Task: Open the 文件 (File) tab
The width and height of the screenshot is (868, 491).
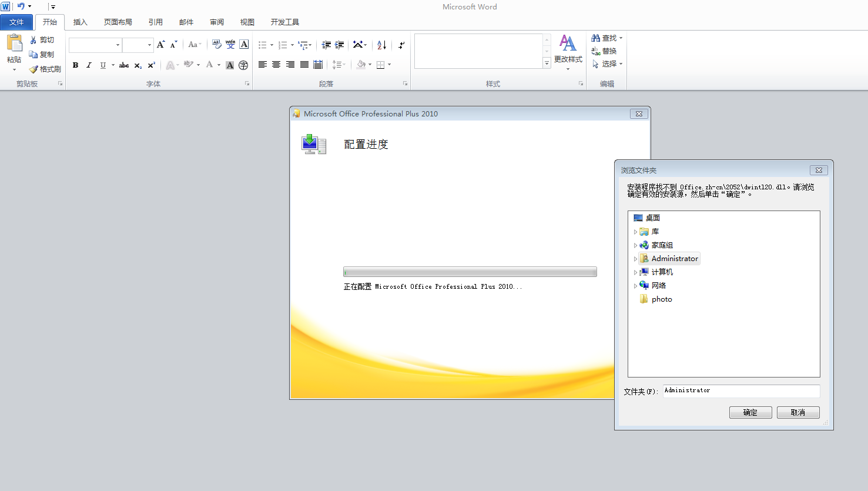Action: pyautogui.click(x=16, y=22)
